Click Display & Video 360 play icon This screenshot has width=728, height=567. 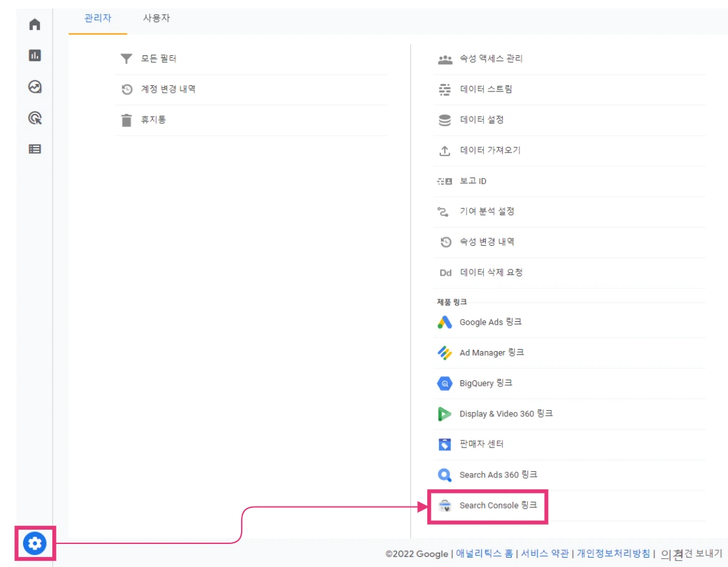(x=444, y=414)
